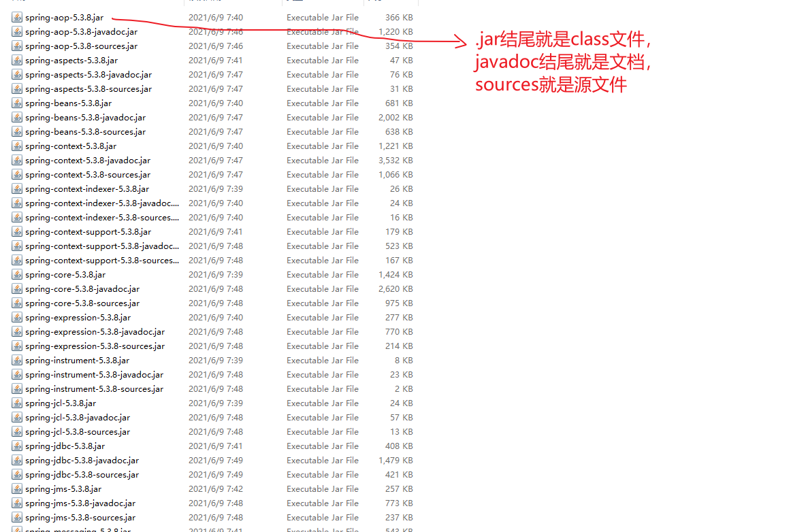Click the file type of spring-core-5.3.8.jar

pos(323,275)
